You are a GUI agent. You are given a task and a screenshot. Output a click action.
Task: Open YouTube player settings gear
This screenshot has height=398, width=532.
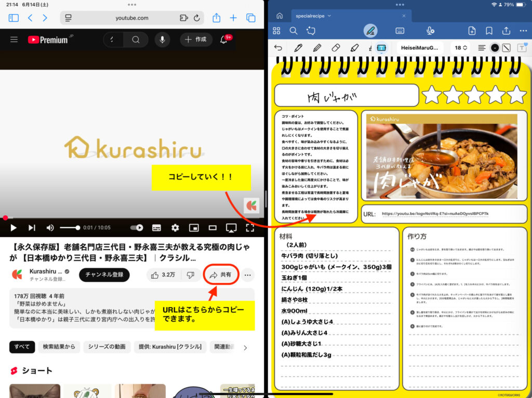(x=175, y=228)
